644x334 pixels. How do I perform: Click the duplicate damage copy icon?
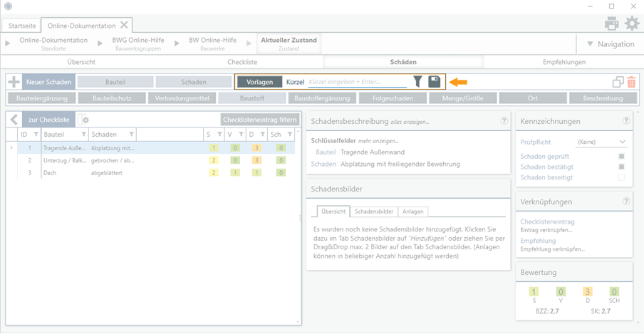[618, 83]
